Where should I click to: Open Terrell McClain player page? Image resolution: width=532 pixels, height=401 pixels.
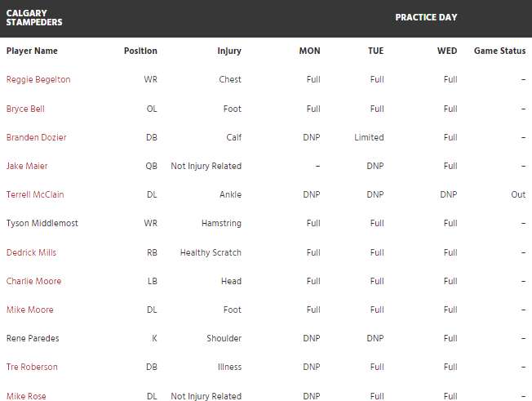[x=35, y=194]
